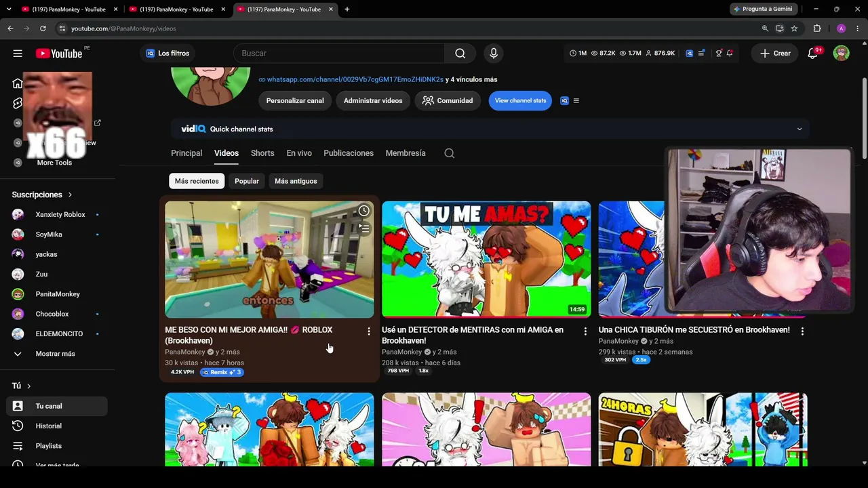Open options for CHICA TIBURÓN video
The image size is (868, 488).
[x=802, y=331]
